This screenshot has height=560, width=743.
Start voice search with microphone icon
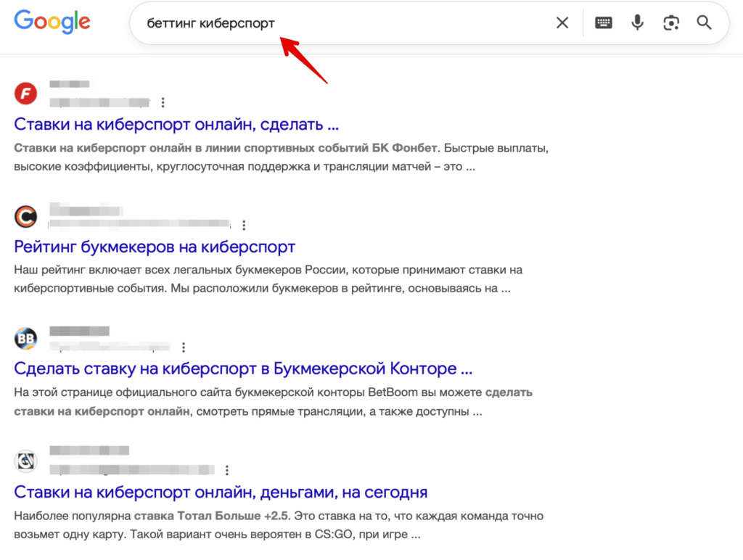click(637, 23)
